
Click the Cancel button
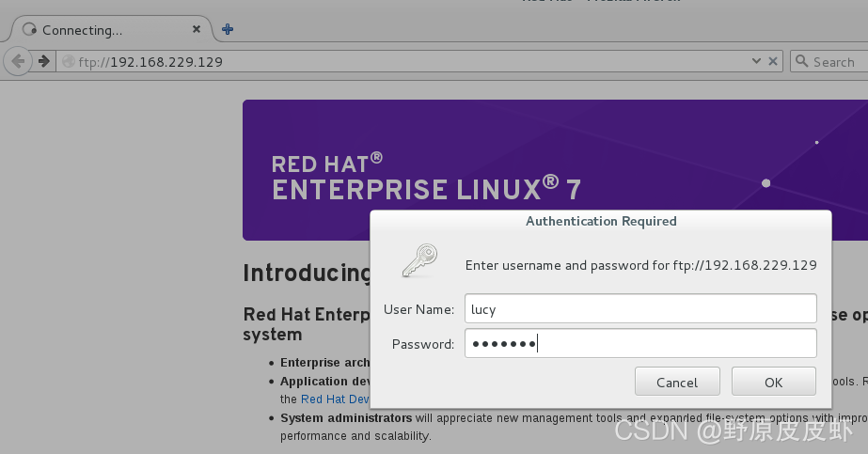point(677,382)
